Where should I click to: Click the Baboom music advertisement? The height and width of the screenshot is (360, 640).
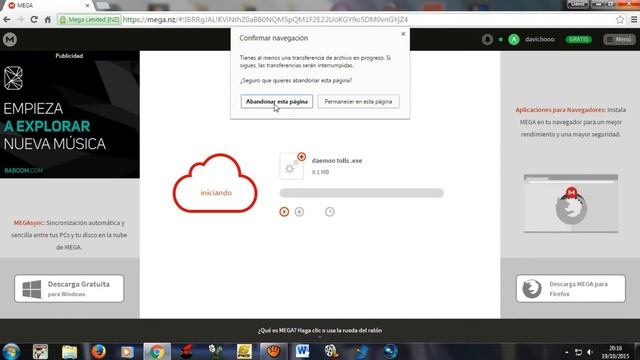click(69, 114)
